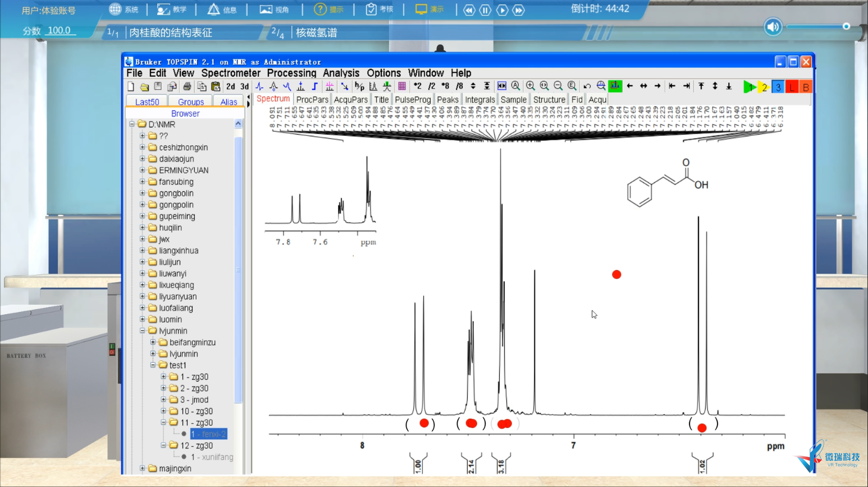
Task: Expand the ERMINGYUAN folder node
Action: (x=143, y=170)
